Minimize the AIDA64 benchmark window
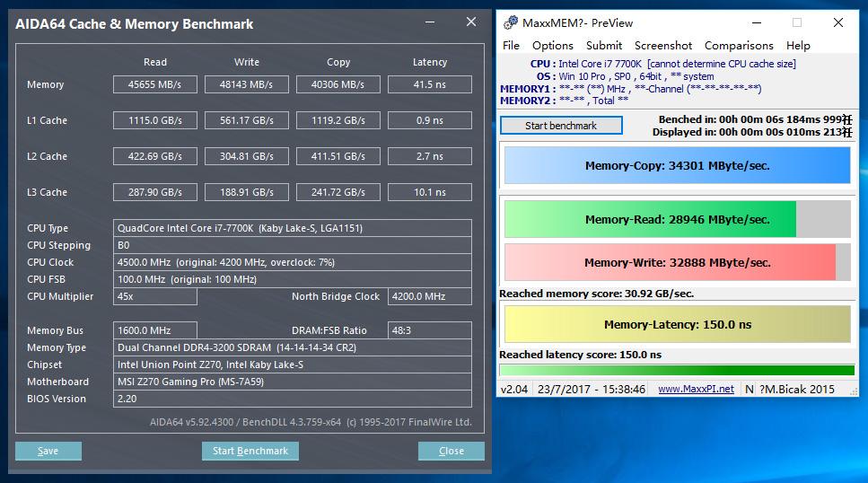The height and width of the screenshot is (483, 868). coord(430,22)
